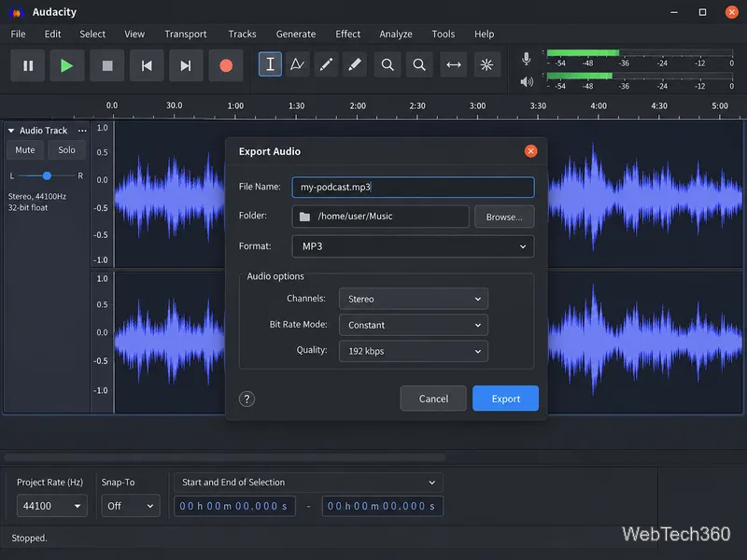
Task: Click the File Name input field
Action: click(413, 188)
